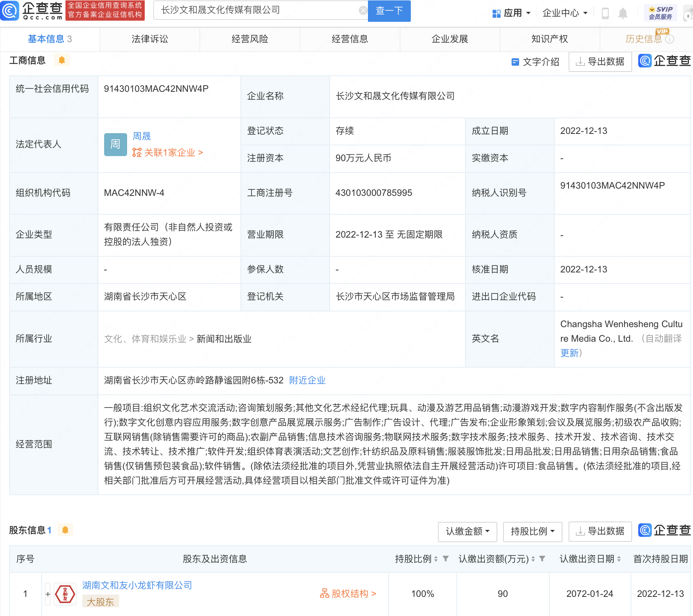The width and height of the screenshot is (693, 616).
Task: Open the 附近企业 link
Action: tap(307, 380)
